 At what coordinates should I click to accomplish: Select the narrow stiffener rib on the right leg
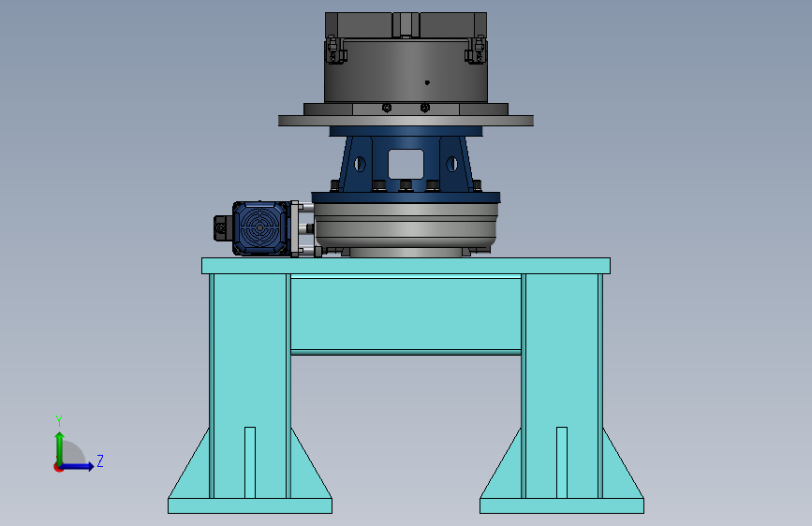(x=562, y=462)
